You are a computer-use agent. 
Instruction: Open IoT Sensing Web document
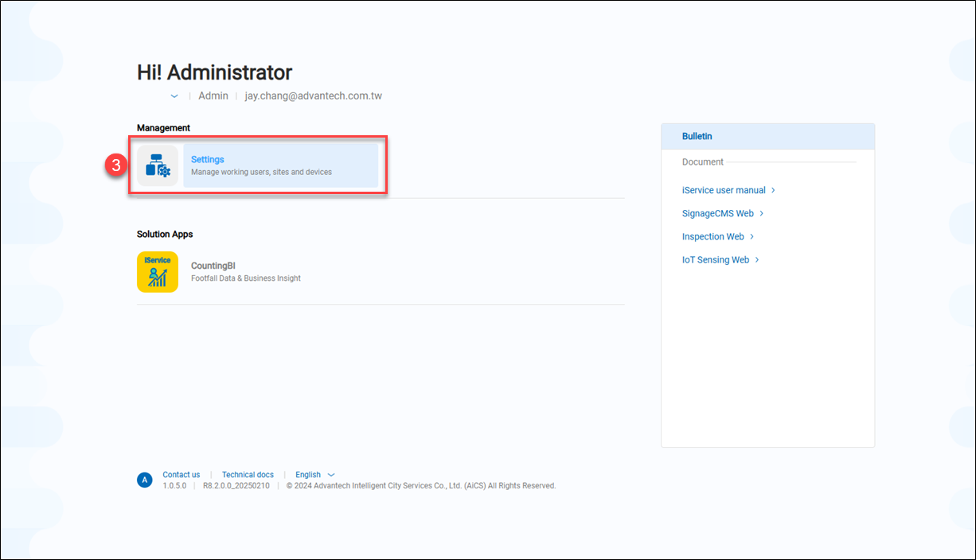(715, 259)
